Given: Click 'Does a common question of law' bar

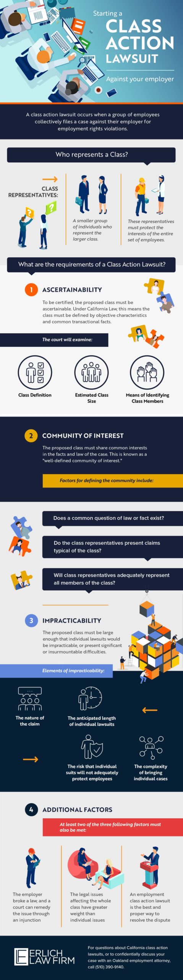Looking at the screenshot, I should pos(113,519).
